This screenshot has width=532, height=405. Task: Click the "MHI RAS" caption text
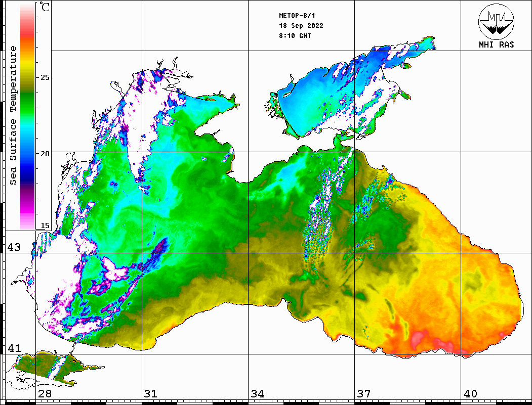pos(497,44)
